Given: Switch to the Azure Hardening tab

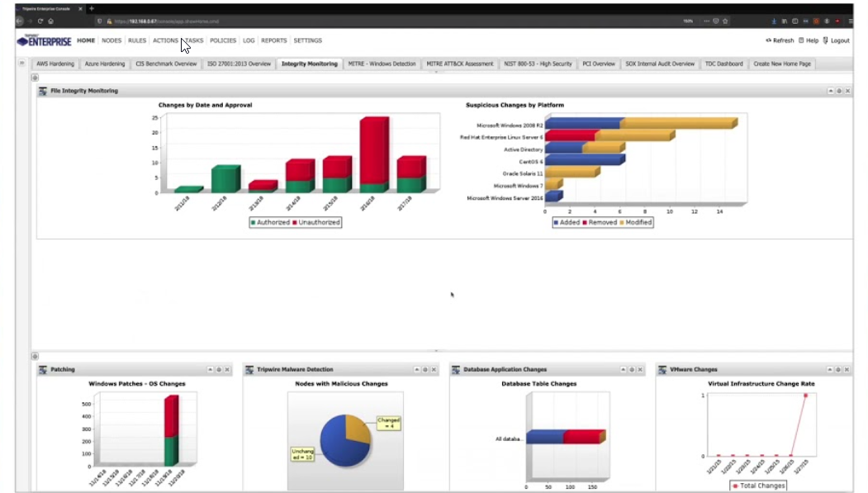Looking at the screenshot, I should (105, 64).
